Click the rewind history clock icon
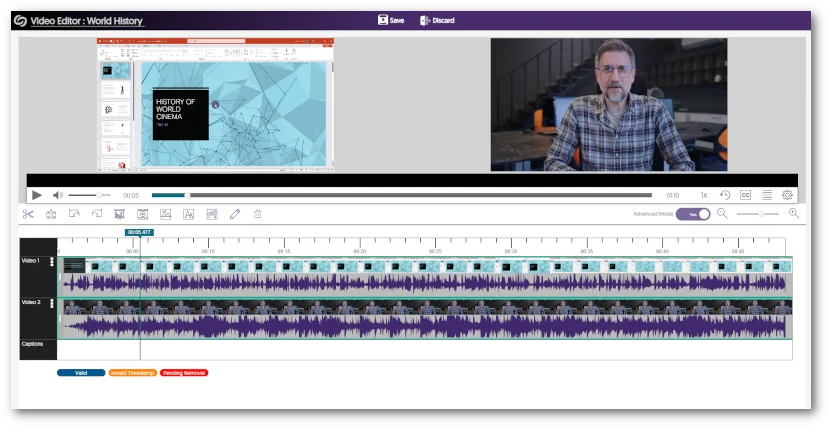Screen dimensions: 830x428 (725, 195)
